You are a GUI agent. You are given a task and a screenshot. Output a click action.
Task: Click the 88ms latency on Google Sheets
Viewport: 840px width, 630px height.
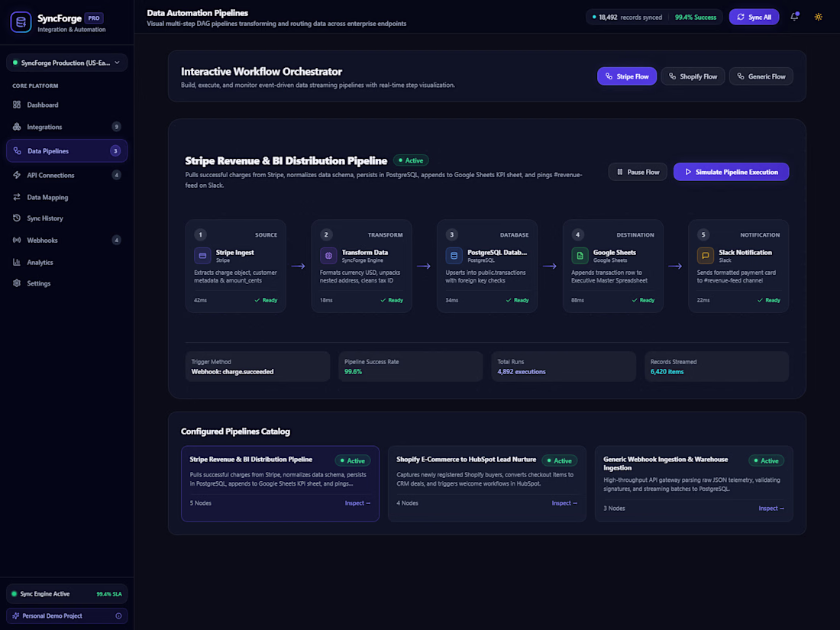577,301
